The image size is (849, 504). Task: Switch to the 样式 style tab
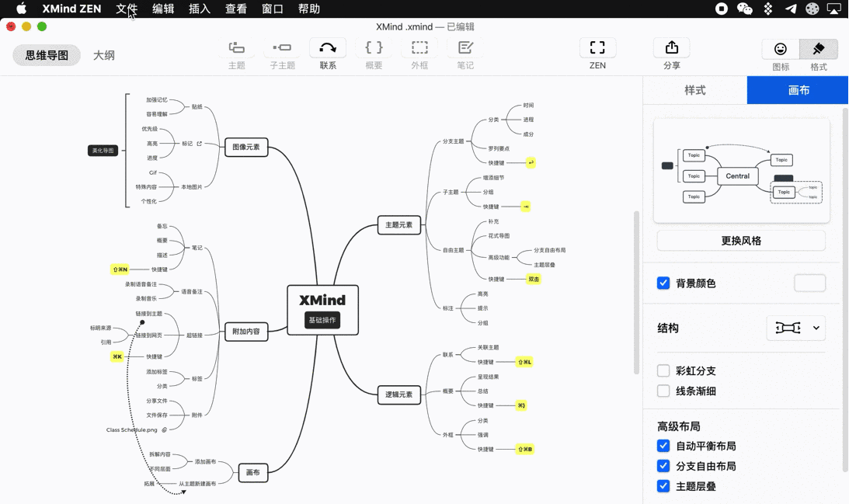point(694,90)
